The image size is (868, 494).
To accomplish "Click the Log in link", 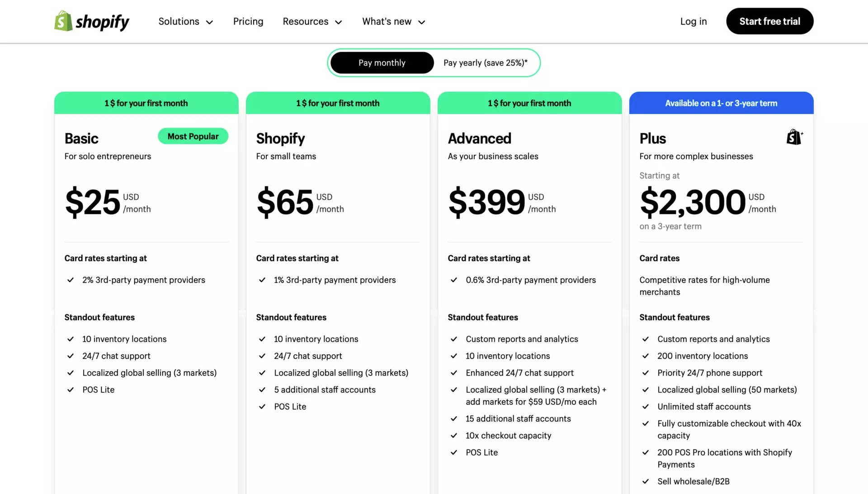I will 693,21.
